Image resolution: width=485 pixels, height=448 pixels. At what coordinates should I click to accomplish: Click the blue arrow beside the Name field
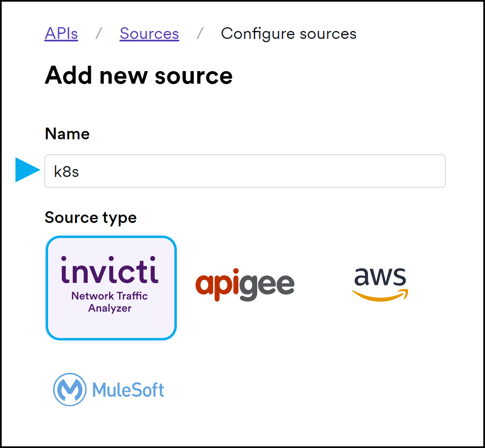pos(26,170)
